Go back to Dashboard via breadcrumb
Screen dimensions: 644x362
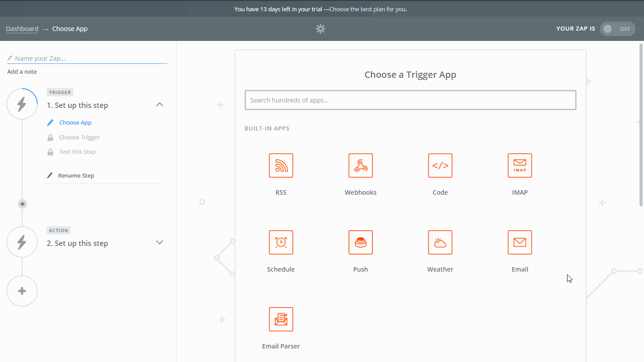pos(22,29)
